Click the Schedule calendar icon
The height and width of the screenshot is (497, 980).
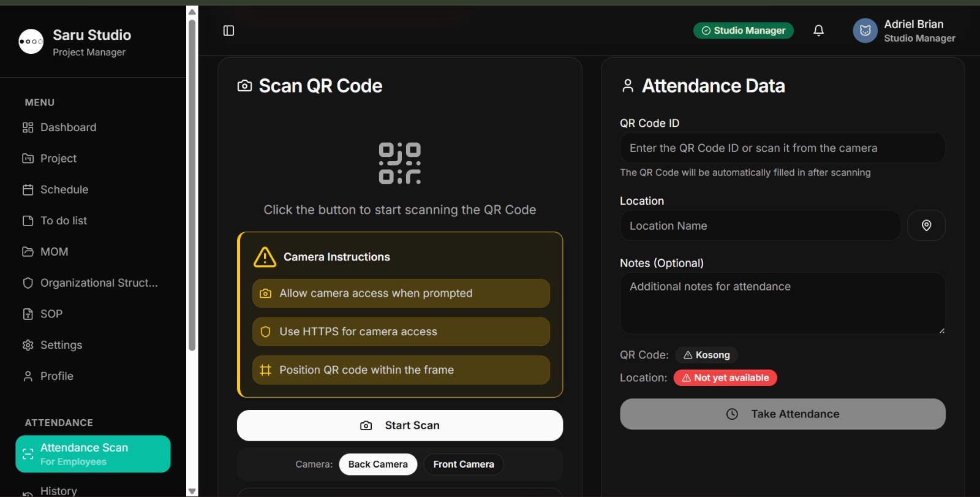click(28, 190)
